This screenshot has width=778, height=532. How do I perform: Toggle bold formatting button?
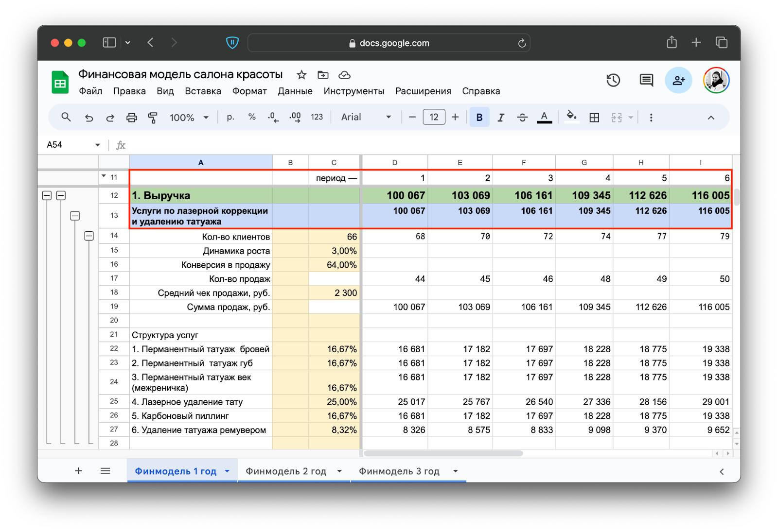479,118
